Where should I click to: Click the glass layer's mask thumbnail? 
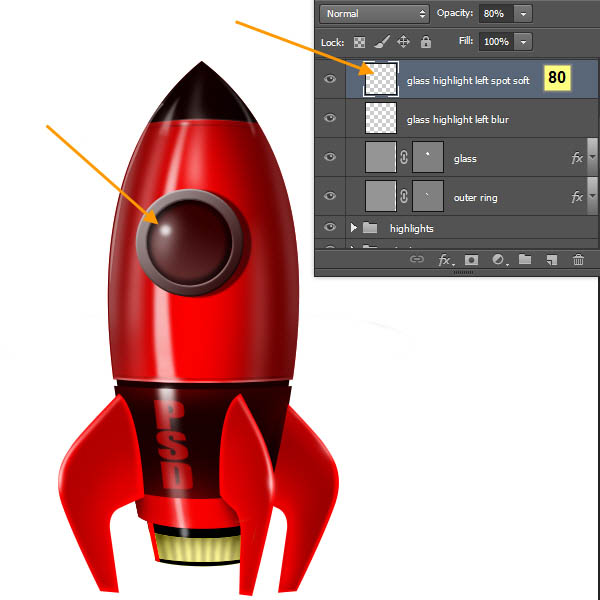pyautogui.click(x=429, y=158)
